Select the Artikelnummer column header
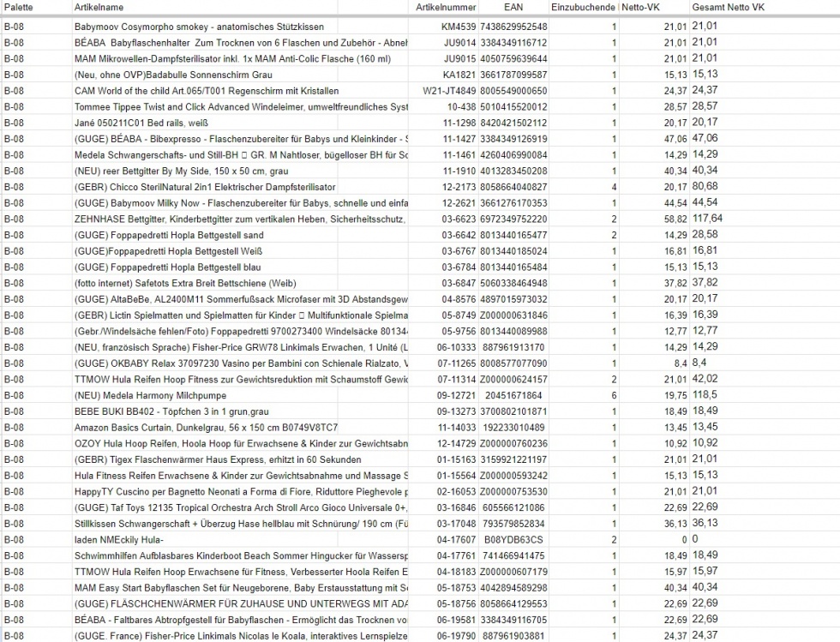This screenshot has height=642, width=840. [445, 8]
